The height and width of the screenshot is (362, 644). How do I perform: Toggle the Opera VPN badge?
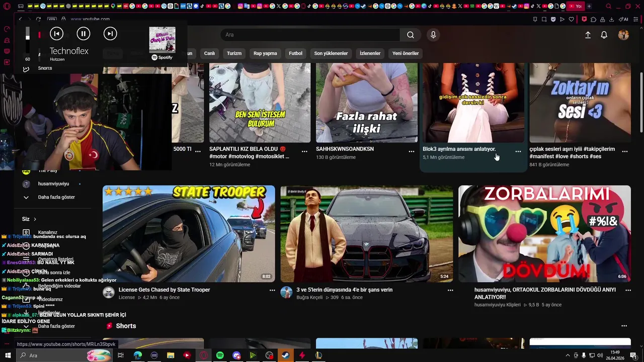(x=52, y=19)
